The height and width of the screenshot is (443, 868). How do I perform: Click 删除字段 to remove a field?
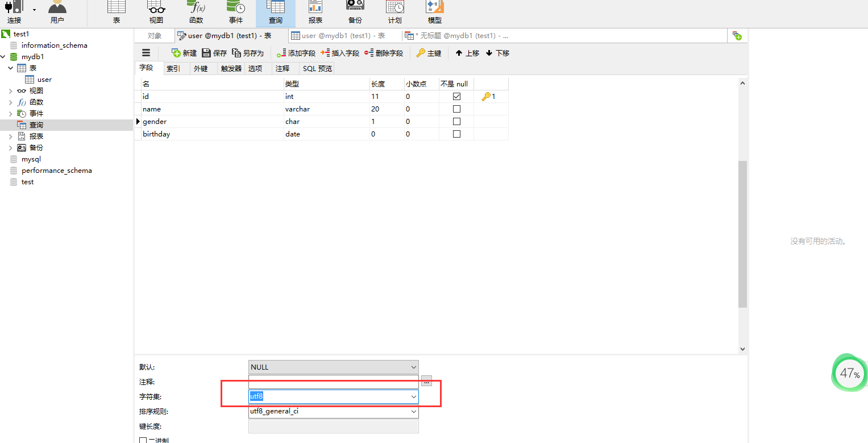tap(384, 52)
